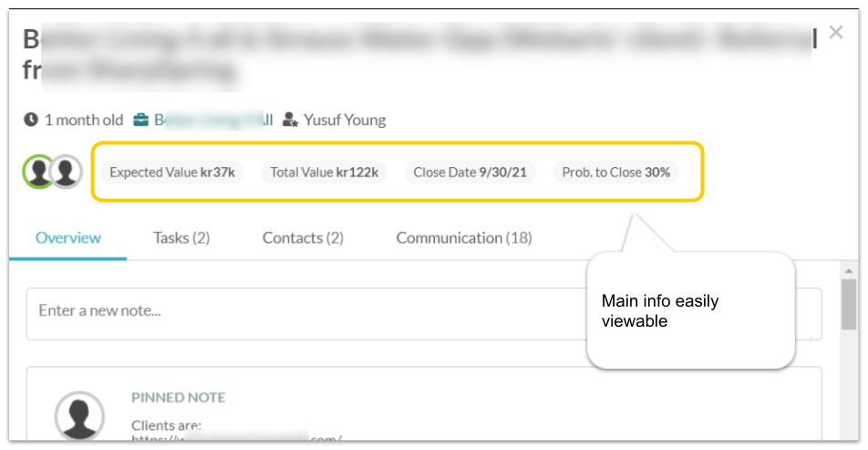This screenshot has height=450, width=868.
Task: Click the Close Date 9/30/21 pill
Action: click(470, 172)
